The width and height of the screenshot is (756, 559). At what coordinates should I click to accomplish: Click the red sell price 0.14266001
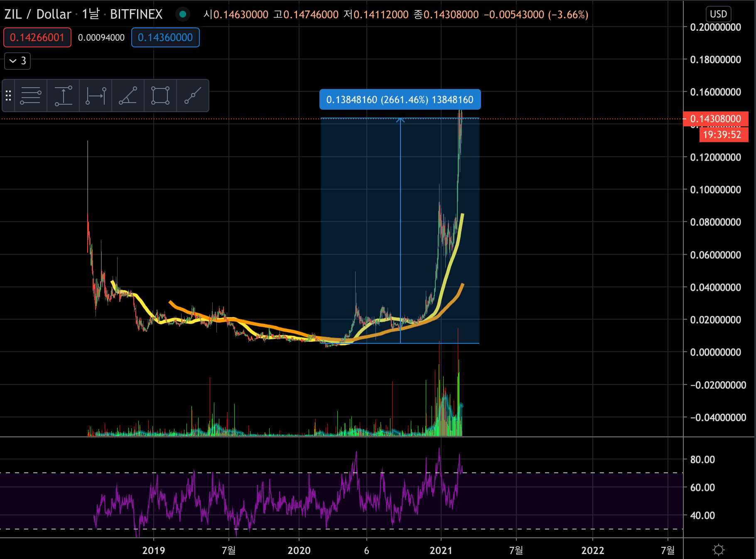pyautogui.click(x=37, y=37)
